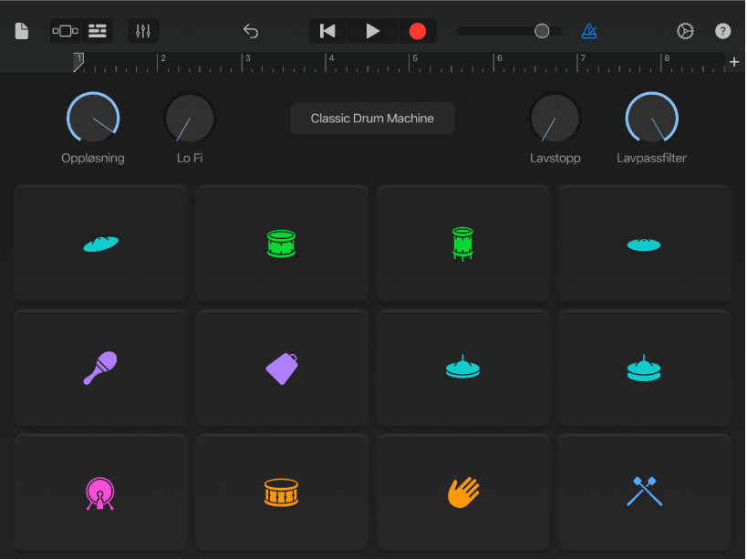Go to beginning of the song
This screenshot has width=747, height=560.
pos(327,31)
